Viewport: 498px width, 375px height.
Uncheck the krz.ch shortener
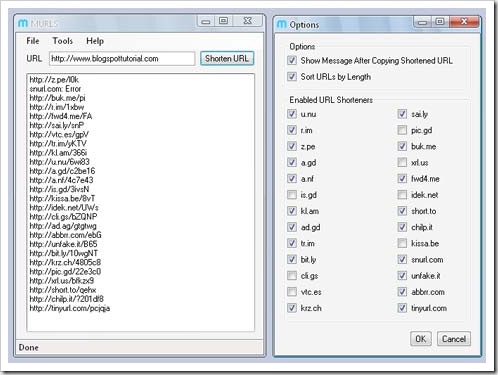click(292, 308)
